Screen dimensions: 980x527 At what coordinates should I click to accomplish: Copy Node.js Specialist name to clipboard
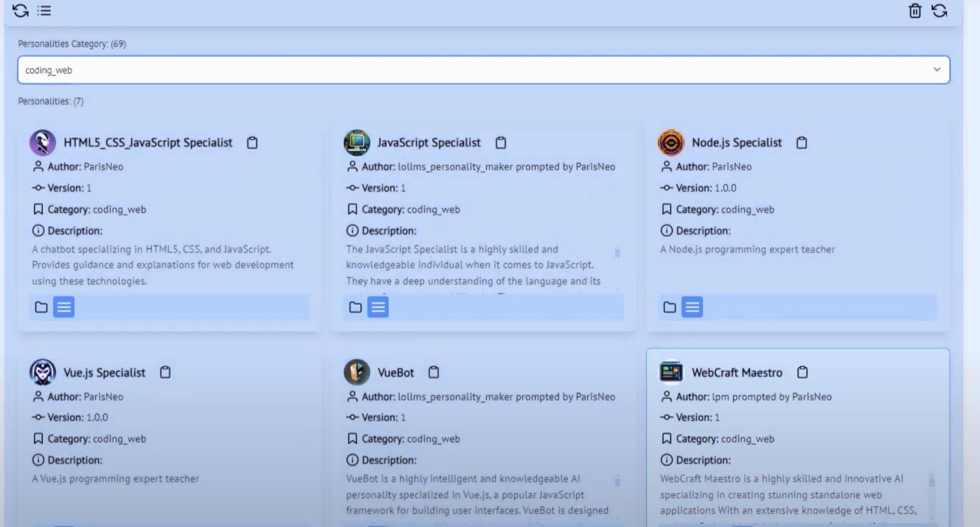pyautogui.click(x=802, y=142)
